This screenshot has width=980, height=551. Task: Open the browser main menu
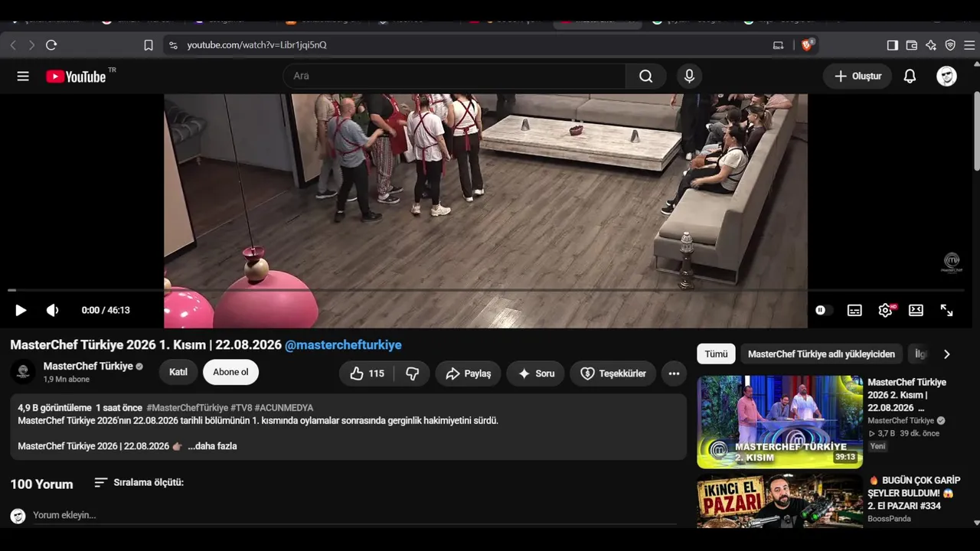(x=969, y=45)
